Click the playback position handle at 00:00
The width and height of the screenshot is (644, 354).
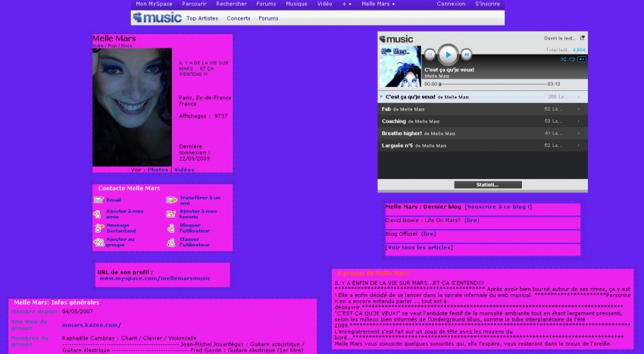440,84
